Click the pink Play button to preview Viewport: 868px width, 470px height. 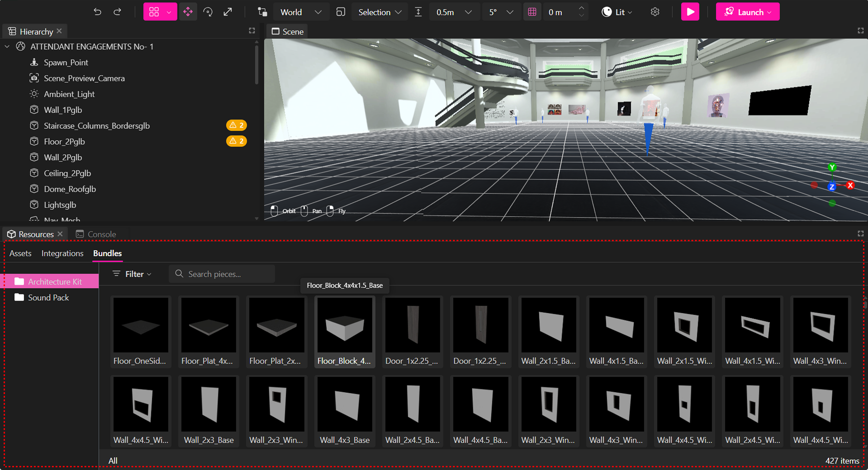(x=690, y=12)
